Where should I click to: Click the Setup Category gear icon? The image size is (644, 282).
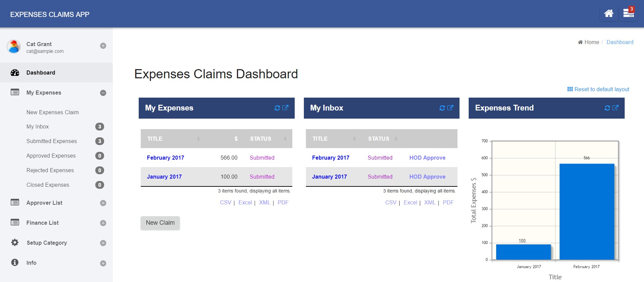point(15,243)
